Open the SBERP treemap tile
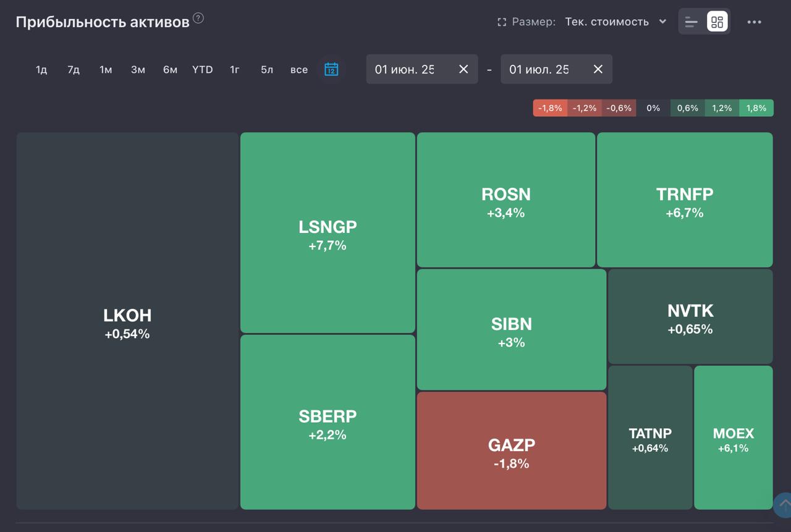 (328, 422)
